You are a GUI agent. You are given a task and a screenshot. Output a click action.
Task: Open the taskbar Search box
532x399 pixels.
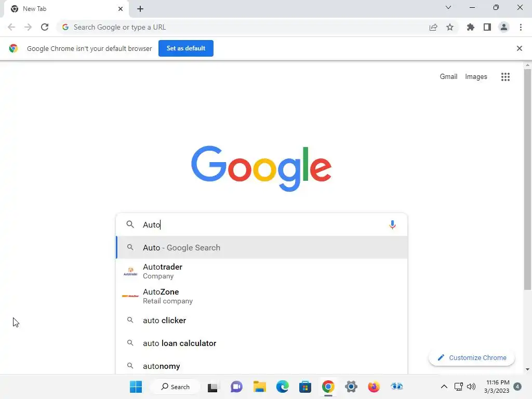(176, 387)
